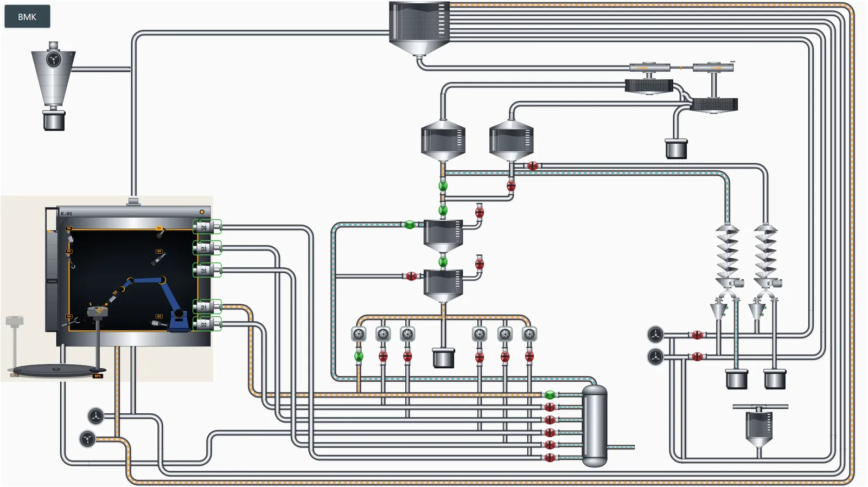Select the left black grinding mill

tap(649, 86)
